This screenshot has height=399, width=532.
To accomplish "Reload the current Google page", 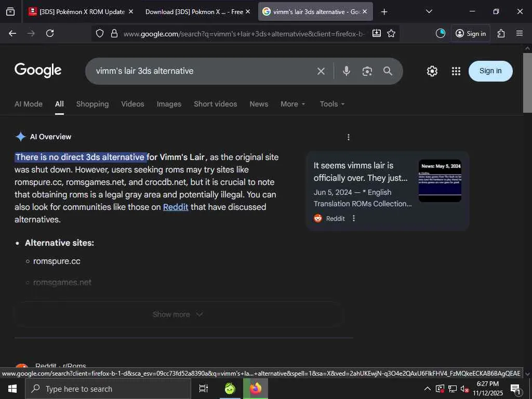I will point(50,33).
